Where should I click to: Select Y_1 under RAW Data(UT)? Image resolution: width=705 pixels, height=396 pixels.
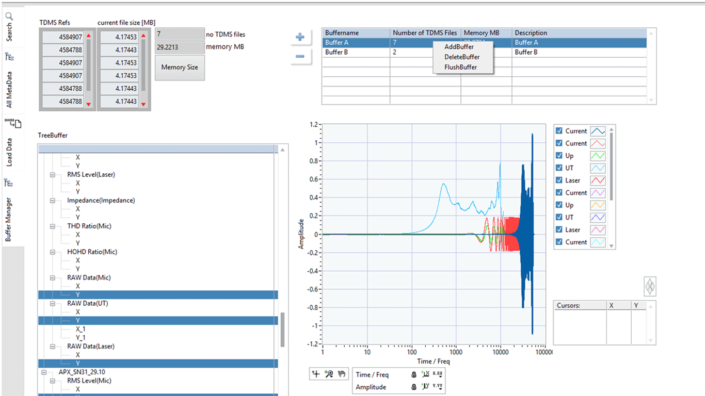(80, 338)
